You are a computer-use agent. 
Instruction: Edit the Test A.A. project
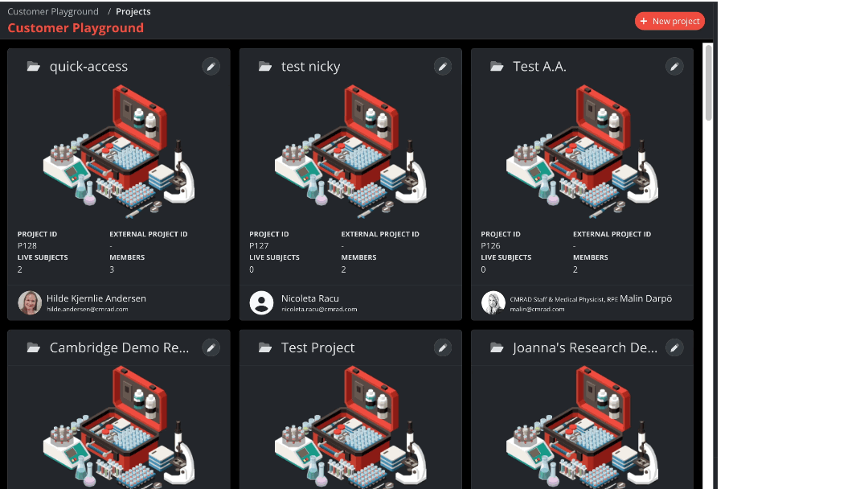click(x=674, y=66)
